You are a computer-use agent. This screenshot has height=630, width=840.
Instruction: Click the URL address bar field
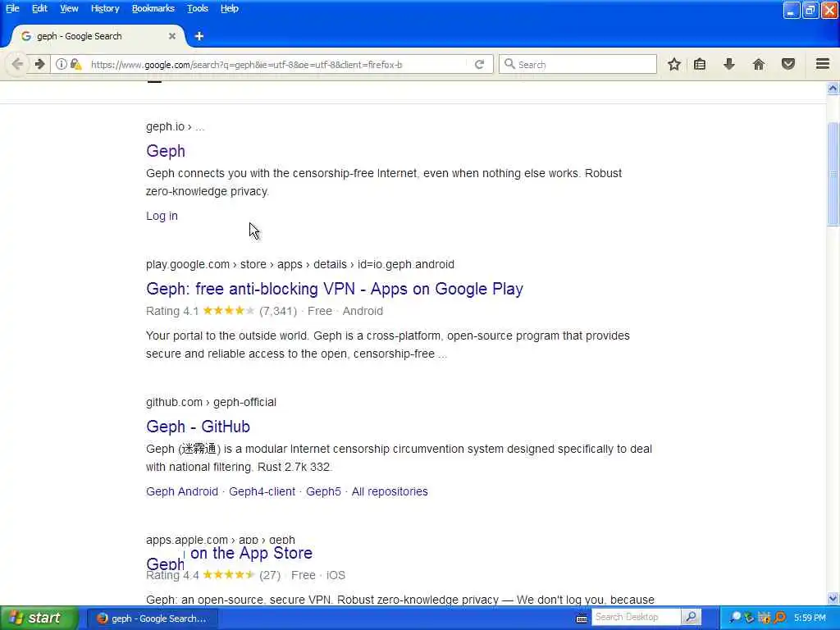click(273, 64)
